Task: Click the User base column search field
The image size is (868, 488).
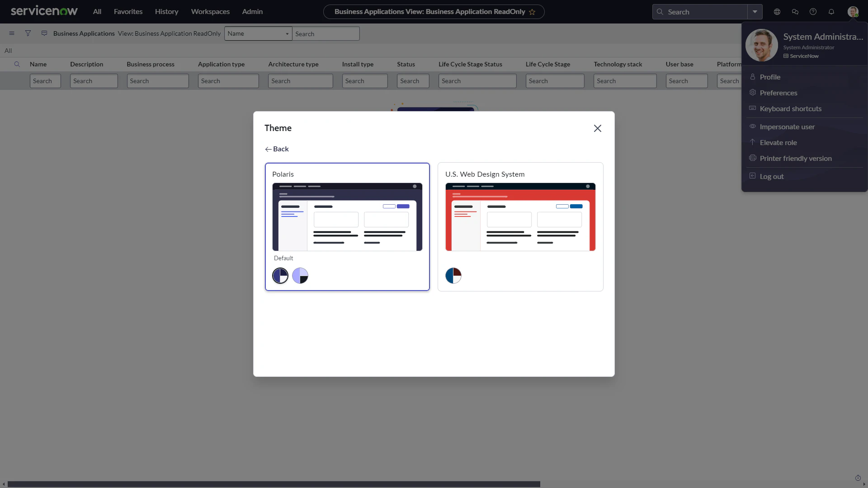Action: click(687, 81)
